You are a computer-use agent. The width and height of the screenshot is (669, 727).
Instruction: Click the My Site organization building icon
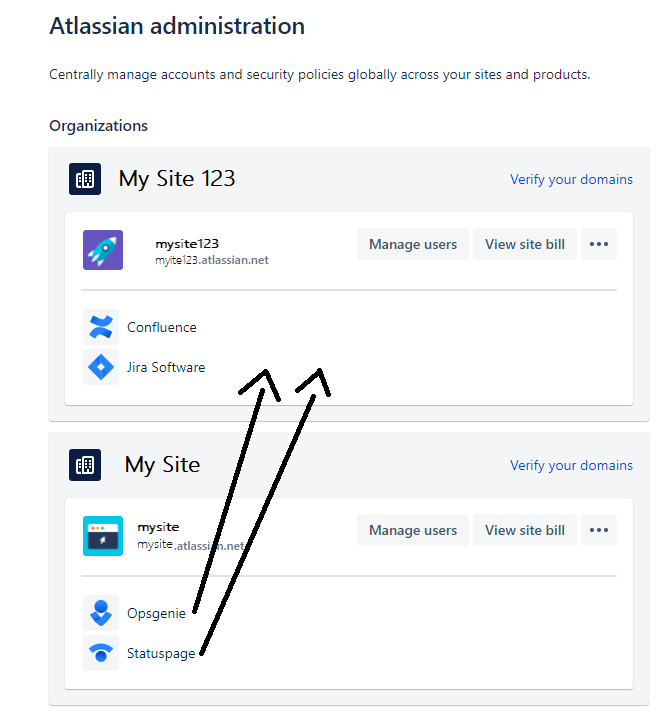[85, 465]
